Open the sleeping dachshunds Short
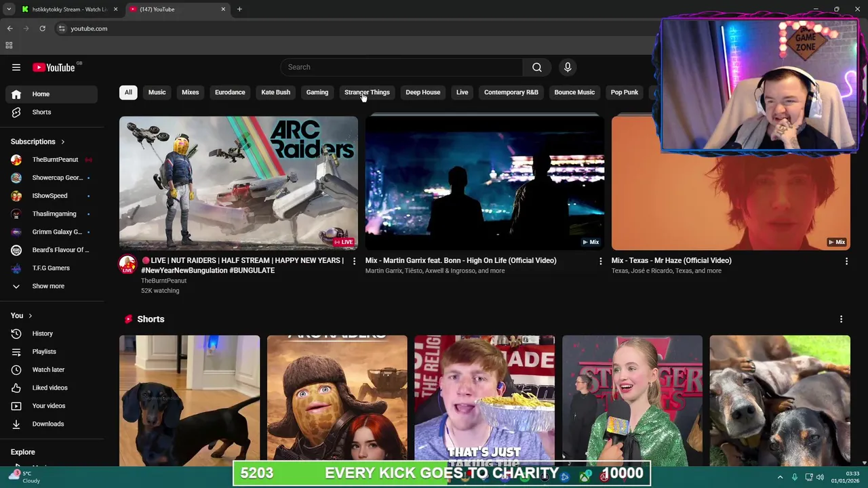Screen dimensions: 868x488 pos(780,400)
